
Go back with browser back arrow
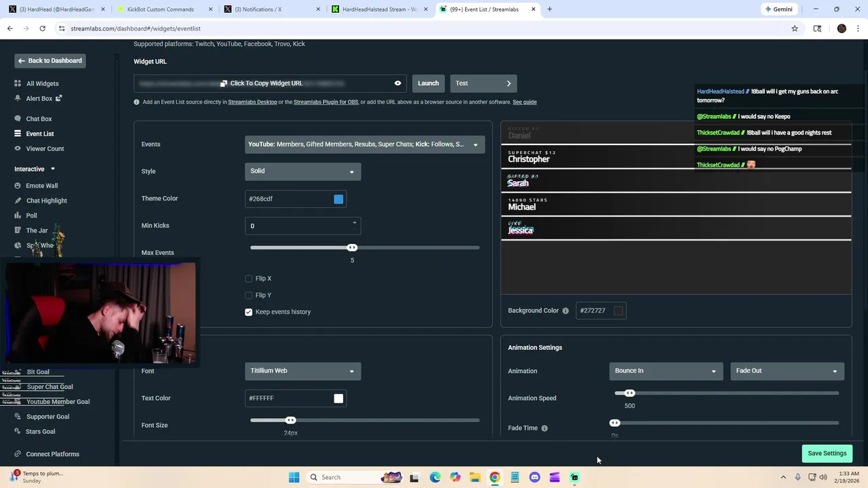[9, 28]
